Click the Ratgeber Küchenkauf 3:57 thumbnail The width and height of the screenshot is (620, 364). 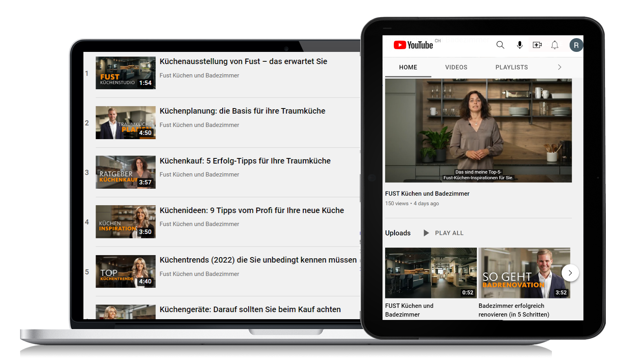[x=125, y=172]
